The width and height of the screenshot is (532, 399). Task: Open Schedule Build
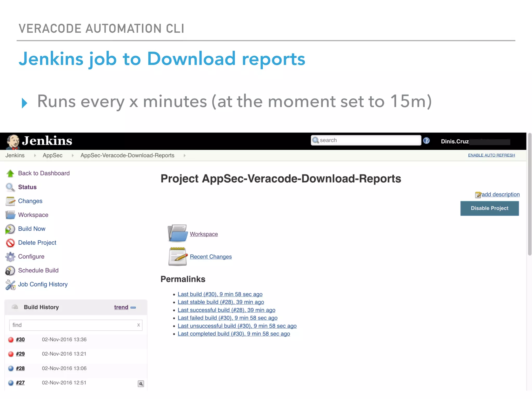pyautogui.click(x=38, y=270)
